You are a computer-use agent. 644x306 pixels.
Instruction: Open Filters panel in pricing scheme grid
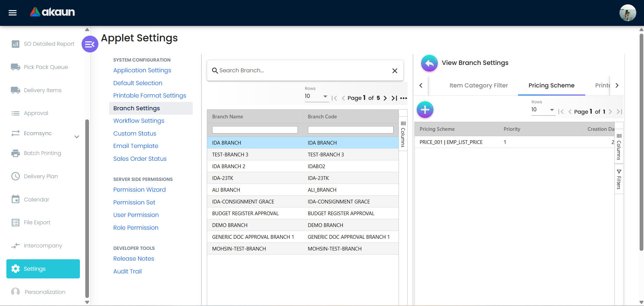619,180
